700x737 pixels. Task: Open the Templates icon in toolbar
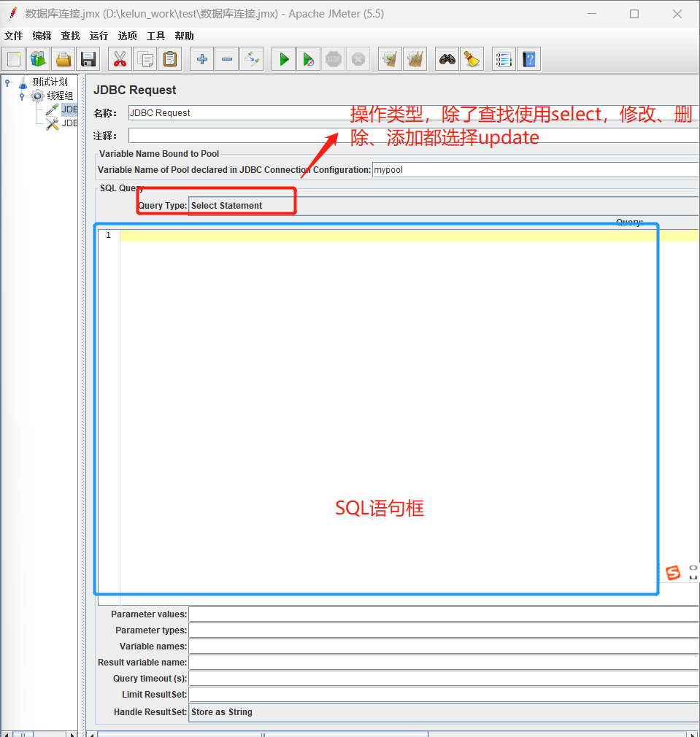(39, 59)
